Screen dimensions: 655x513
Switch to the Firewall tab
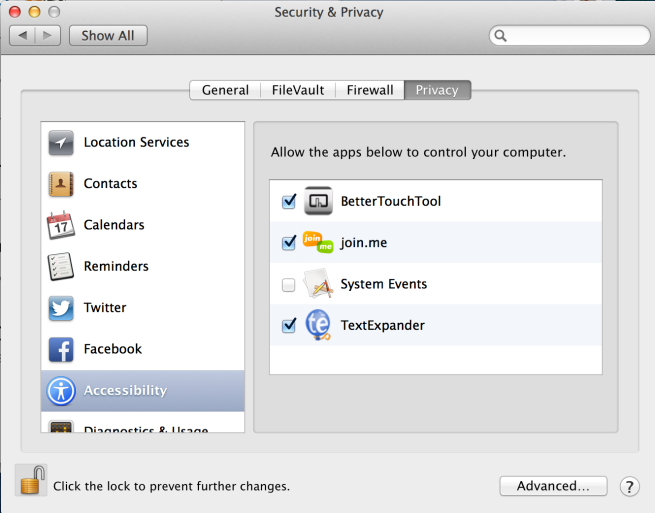coord(370,90)
